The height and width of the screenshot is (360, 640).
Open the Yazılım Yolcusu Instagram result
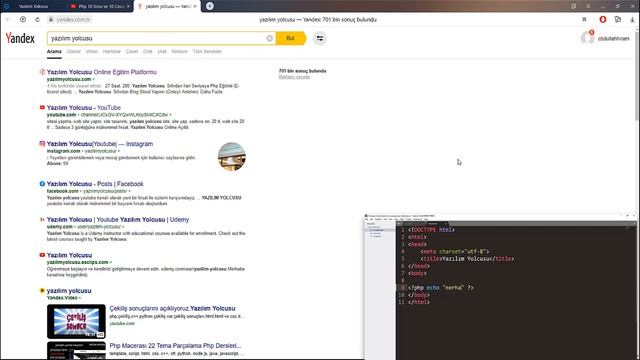coord(100,144)
